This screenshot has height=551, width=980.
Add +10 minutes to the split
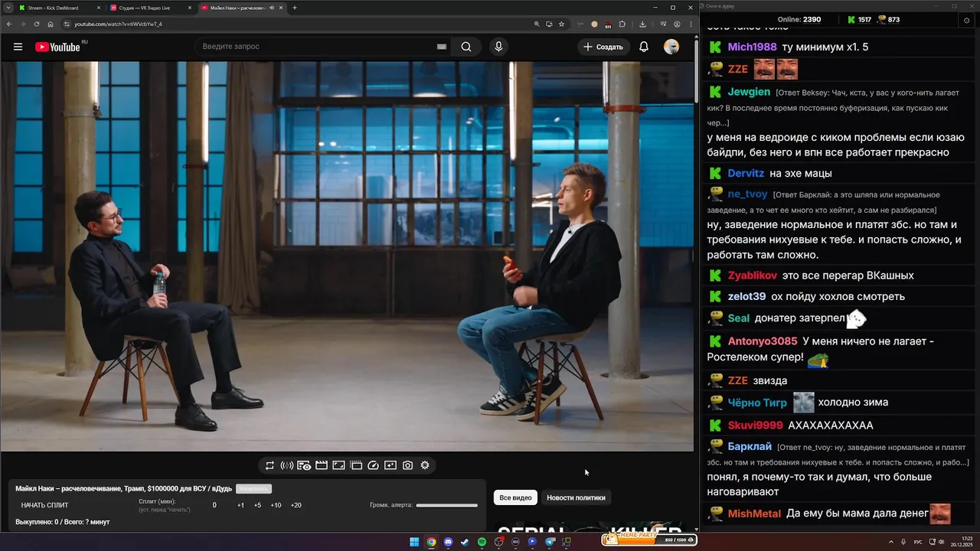pyautogui.click(x=276, y=505)
